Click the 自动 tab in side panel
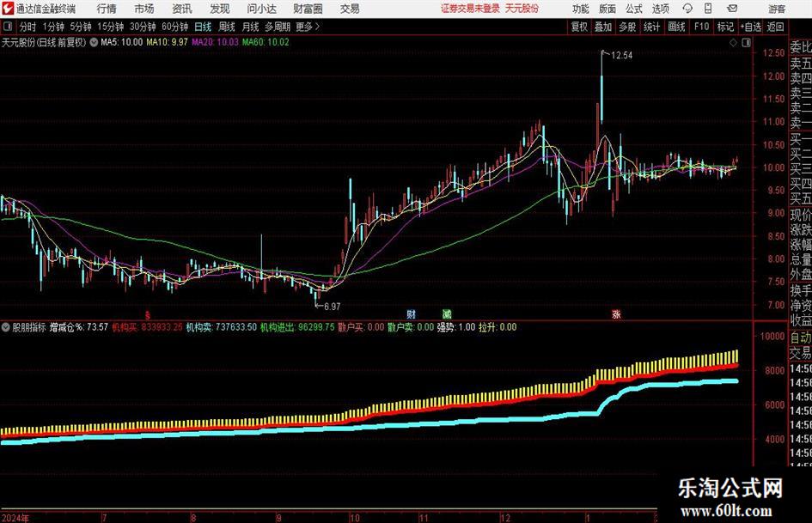Screen dimensions: 812x523 [800, 338]
